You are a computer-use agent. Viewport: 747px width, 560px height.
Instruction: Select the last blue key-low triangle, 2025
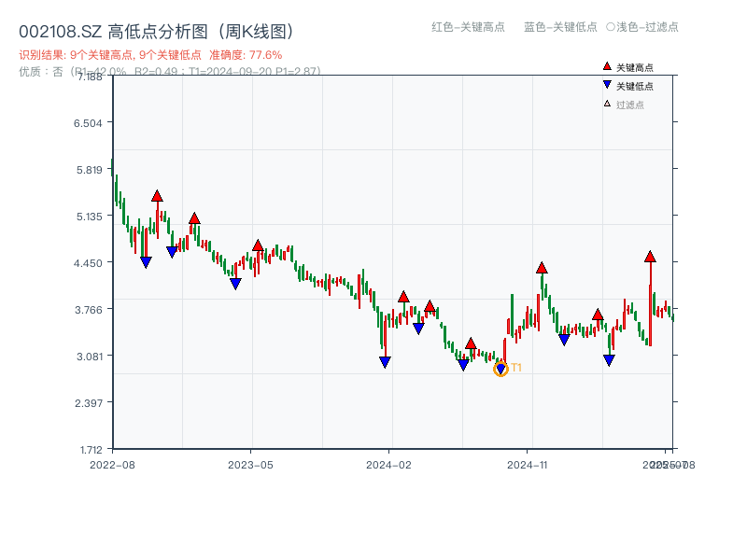pyautogui.click(x=609, y=360)
